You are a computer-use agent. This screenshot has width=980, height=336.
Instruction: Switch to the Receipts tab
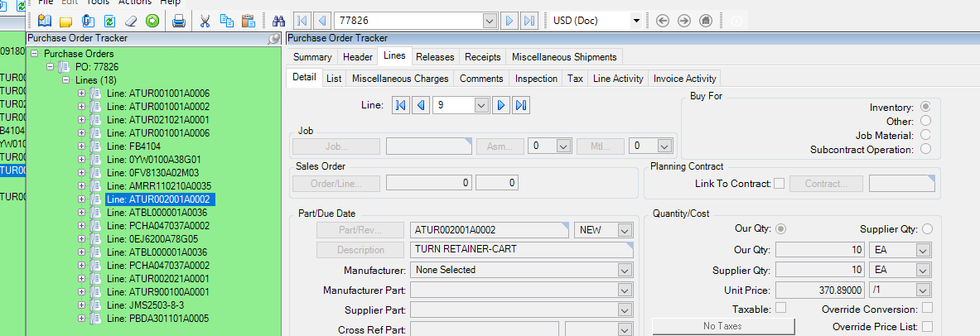coord(482,57)
